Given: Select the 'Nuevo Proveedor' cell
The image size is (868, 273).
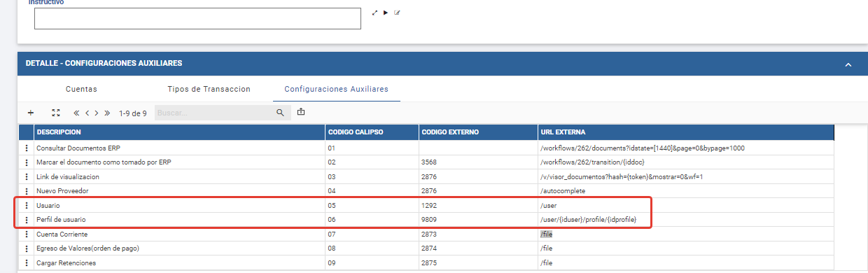Looking at the screenshot, I should pos(178,191).
